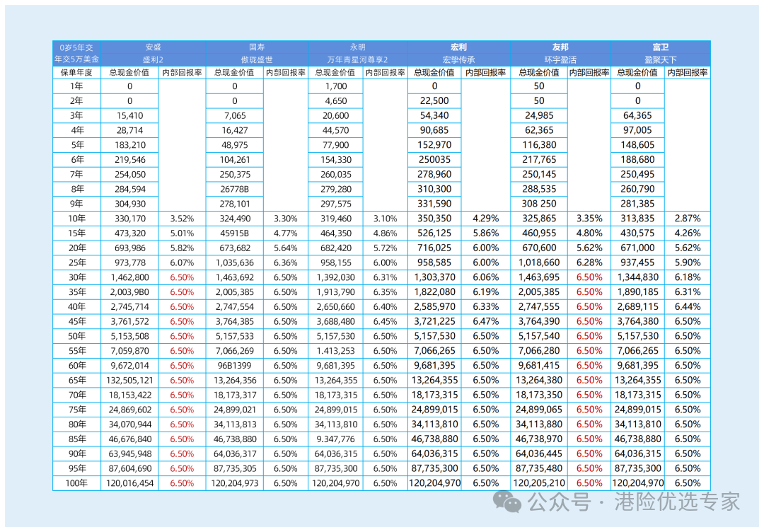Click the value 132,505,121
This screenshot has height=532, width=764.
pyautogui.click(x=129, y=381)
